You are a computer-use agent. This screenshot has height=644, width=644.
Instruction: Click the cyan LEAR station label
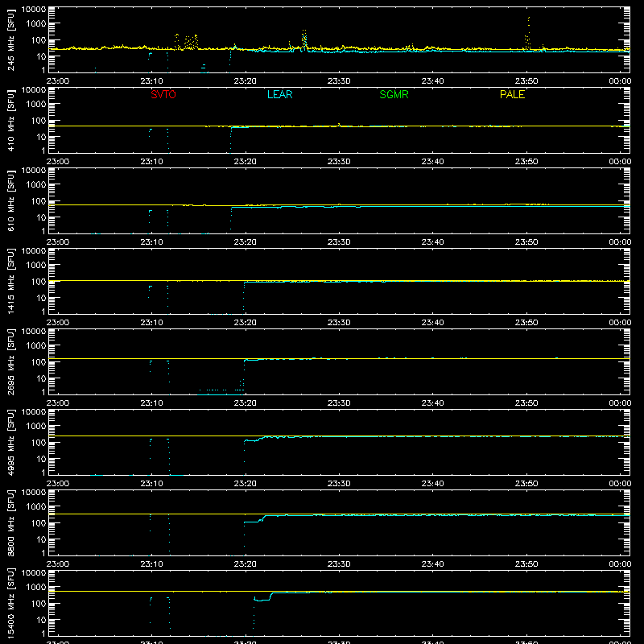(x=279, y=94)
